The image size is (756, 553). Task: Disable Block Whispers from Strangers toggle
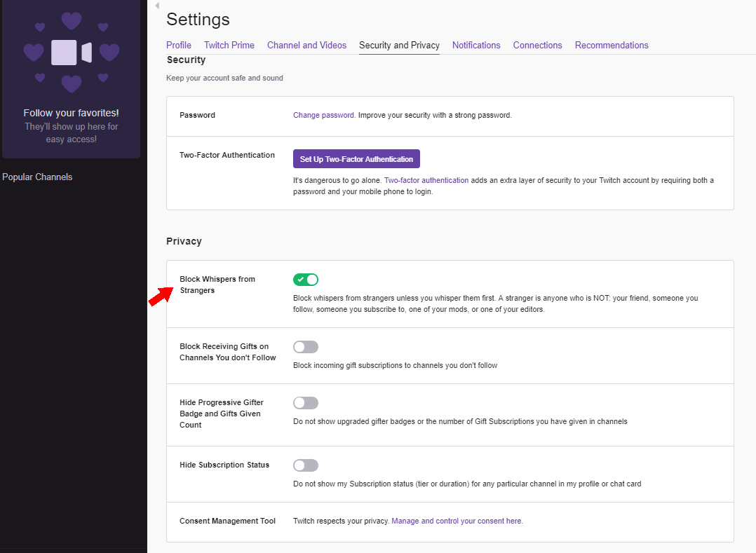[x=306, y=280]
